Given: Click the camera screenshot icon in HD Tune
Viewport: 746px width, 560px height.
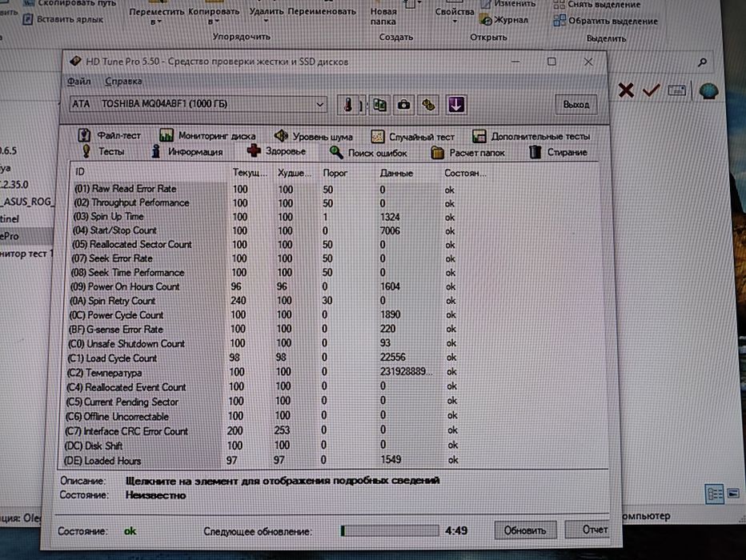Looking at the screenshot, I should [x=404, y=105].
